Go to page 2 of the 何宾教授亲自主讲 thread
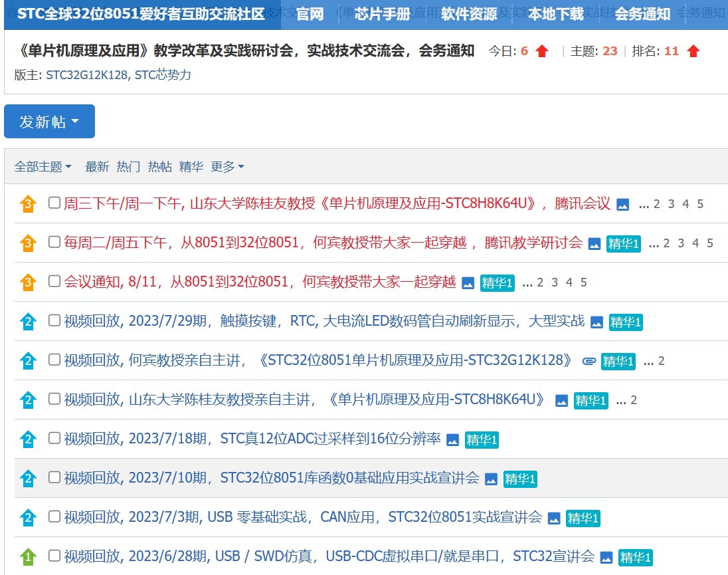 tap(661, 361)
